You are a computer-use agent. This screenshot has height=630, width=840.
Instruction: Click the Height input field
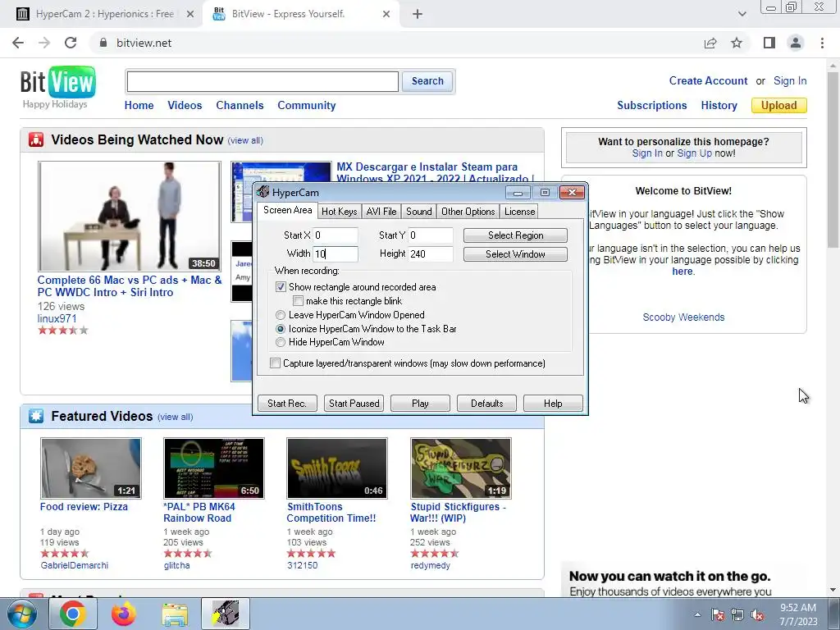(x=431, y=254)
